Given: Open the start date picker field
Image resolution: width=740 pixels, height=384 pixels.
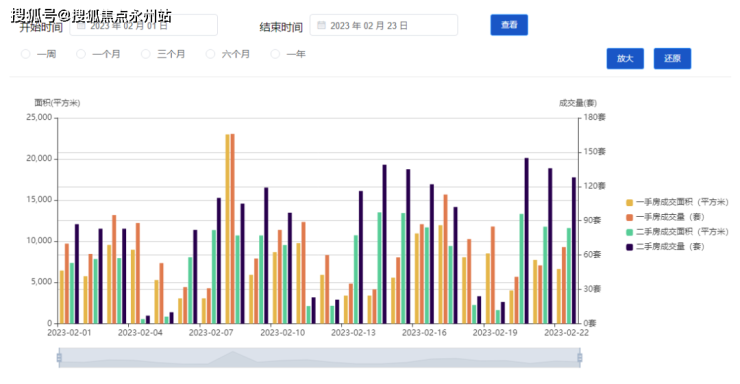Looking at the screenshot, I should [143, 25].
